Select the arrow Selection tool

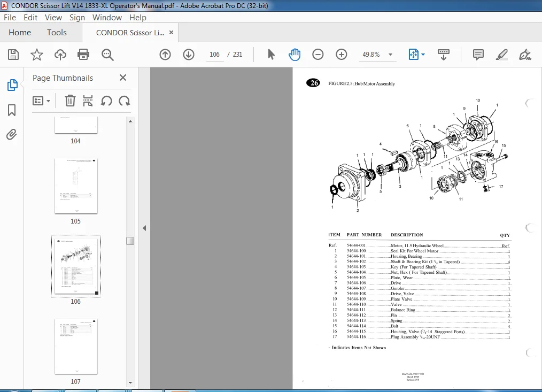[271, 55]
